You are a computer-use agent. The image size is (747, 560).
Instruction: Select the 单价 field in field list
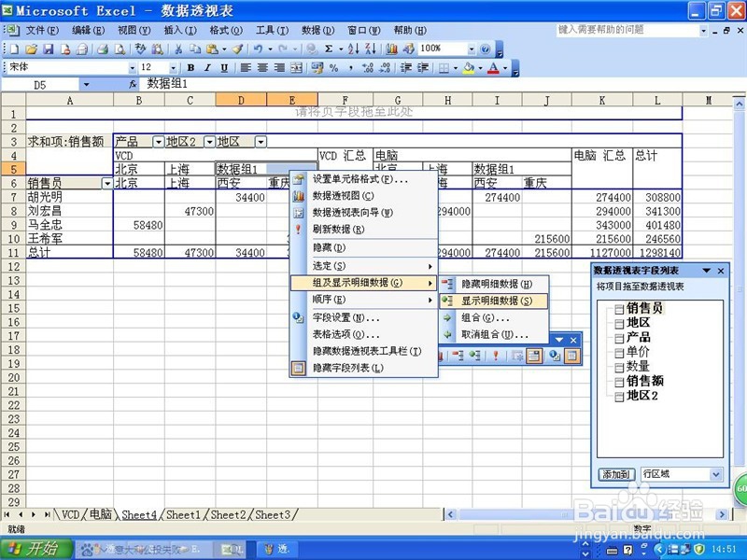638,352
